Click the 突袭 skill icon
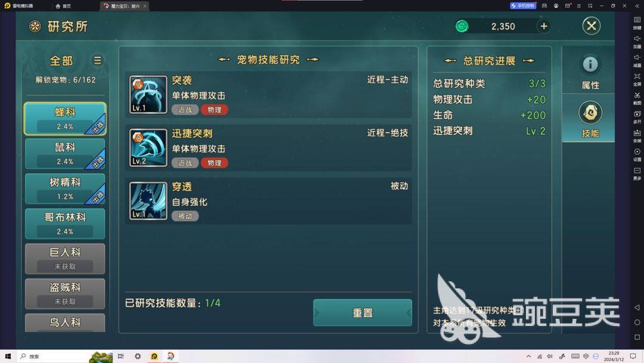This screenshot has width=644, height=363. pyautogui.click(x=148, y=94)
